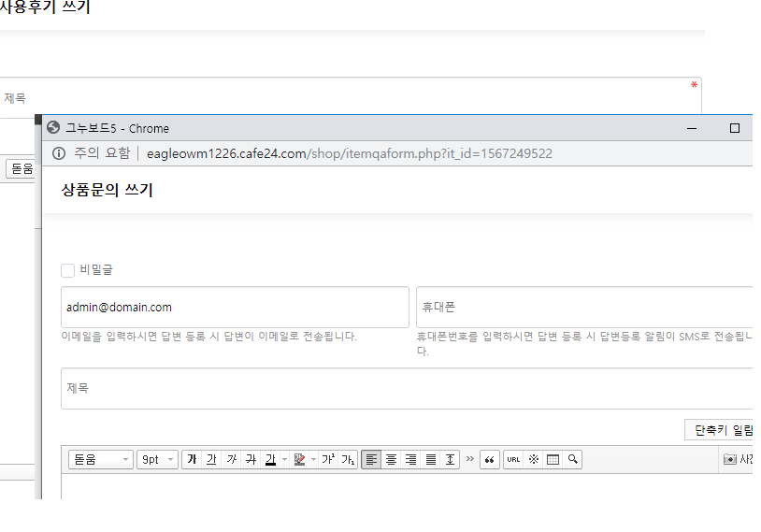Toggle superscript formatting
The image size is (761, 532).
[328, 460]
